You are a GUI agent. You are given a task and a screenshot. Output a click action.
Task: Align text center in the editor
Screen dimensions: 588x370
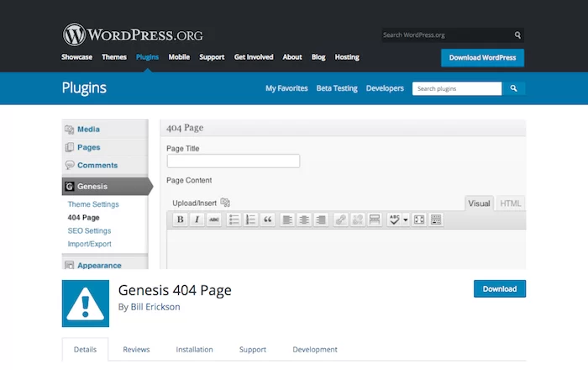304,219
